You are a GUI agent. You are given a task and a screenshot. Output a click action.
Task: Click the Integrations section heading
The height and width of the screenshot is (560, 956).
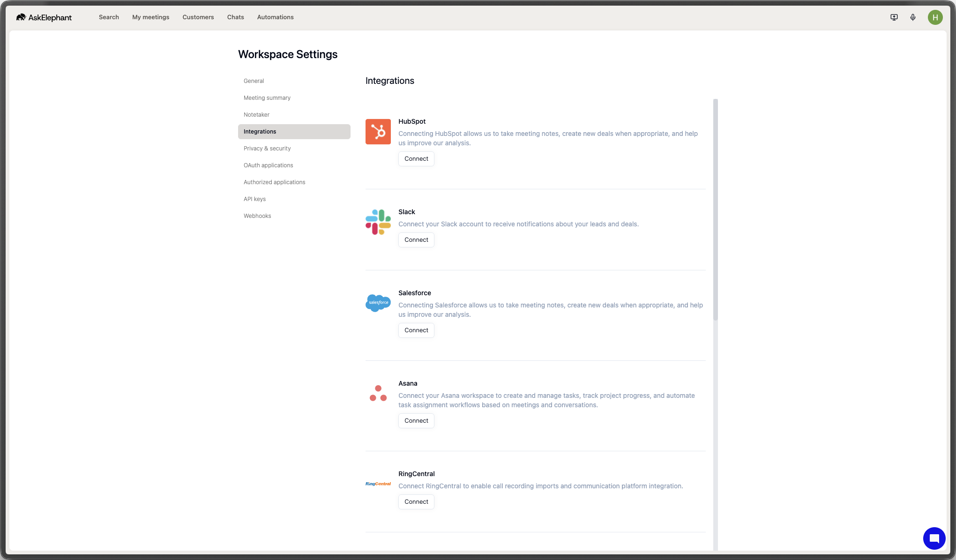point(390,81)
